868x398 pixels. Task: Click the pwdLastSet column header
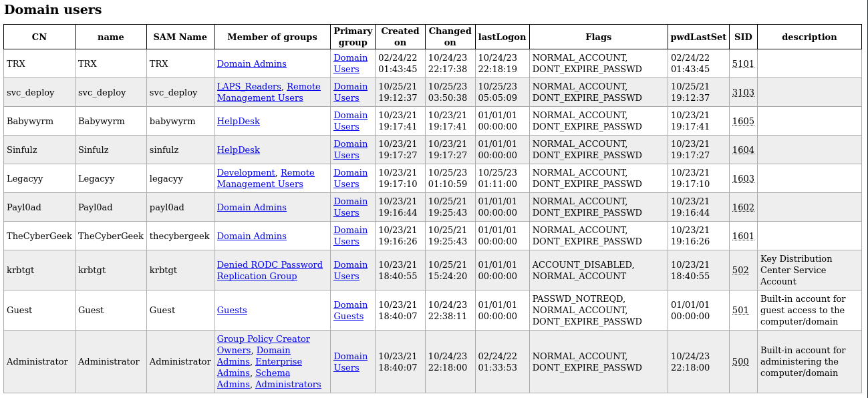point(698,37)
